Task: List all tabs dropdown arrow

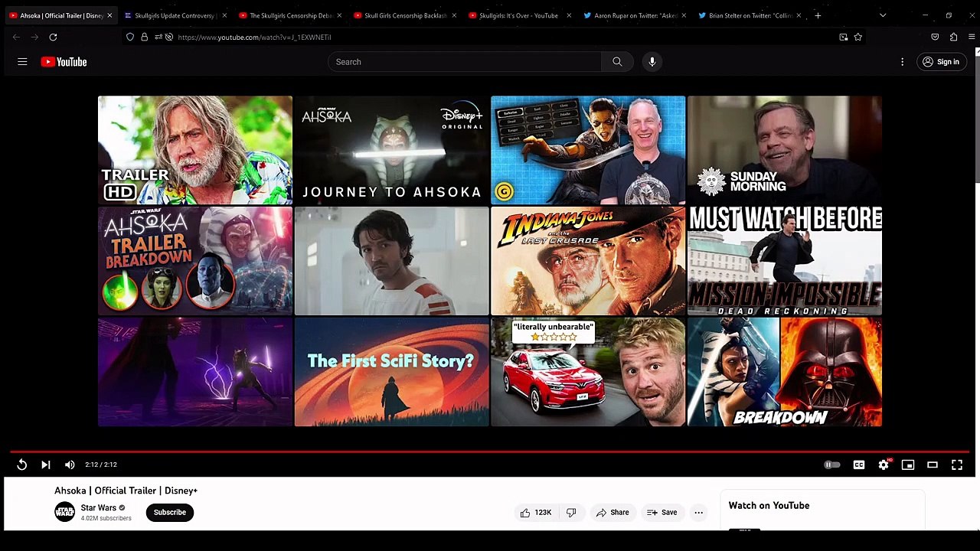Action: pyautogui.click(x=883, y=15)
